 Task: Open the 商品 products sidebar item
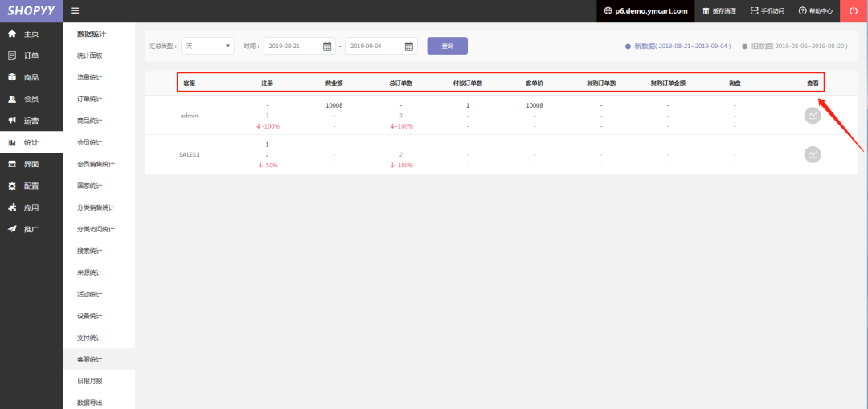tap(31, 77)
